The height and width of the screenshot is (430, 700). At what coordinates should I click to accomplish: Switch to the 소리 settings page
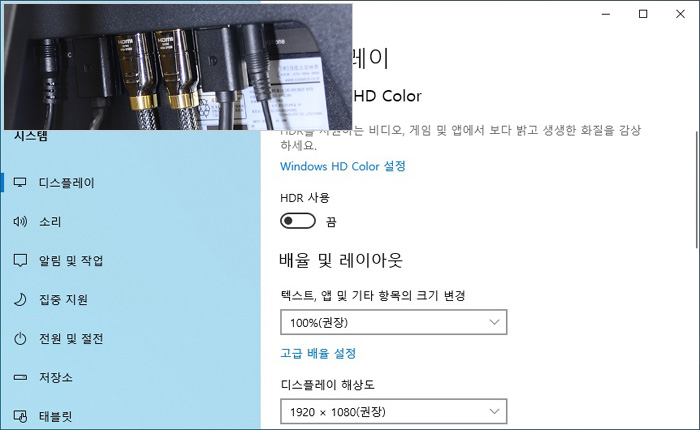pos(50,221)
